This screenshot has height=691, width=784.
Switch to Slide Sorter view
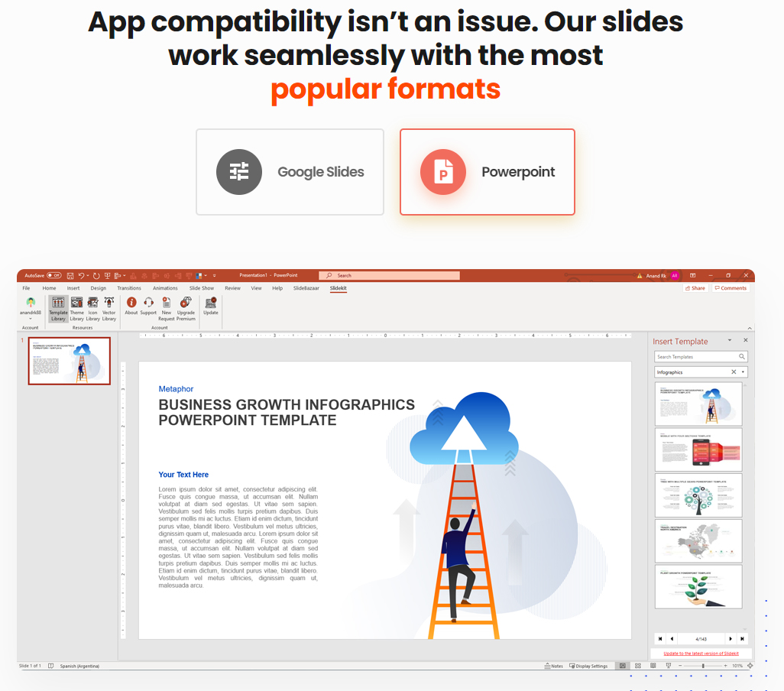coord(638,666)
